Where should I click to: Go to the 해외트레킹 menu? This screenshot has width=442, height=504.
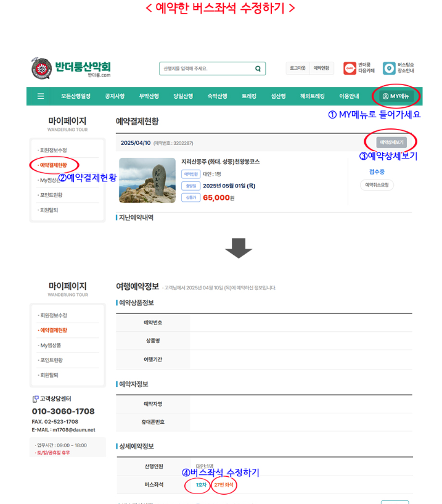(312, 96)
